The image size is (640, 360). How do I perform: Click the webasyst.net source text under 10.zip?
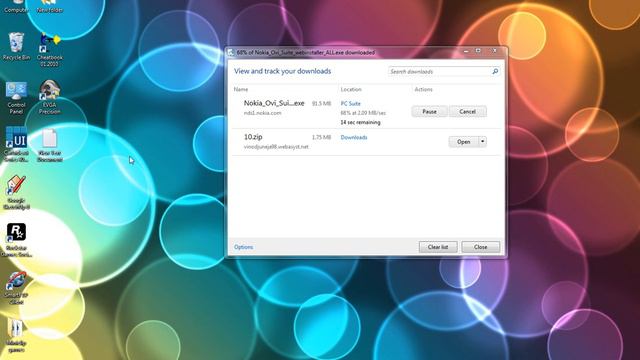pos(276,147)
